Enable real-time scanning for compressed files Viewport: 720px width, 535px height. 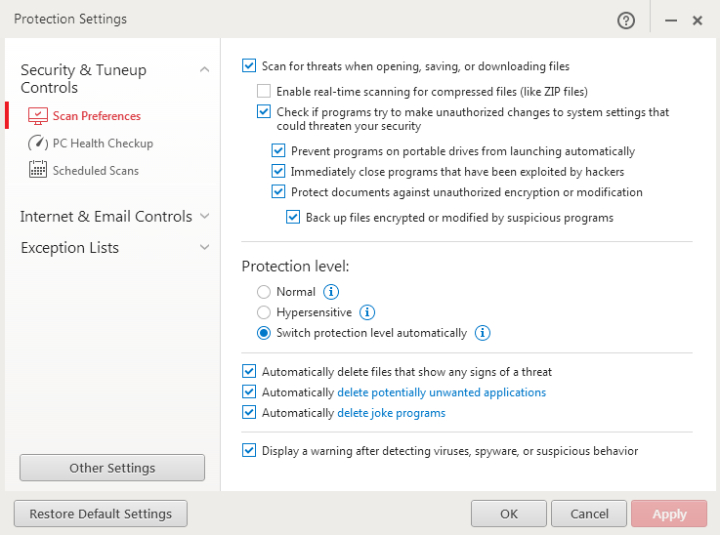(264, 91)
